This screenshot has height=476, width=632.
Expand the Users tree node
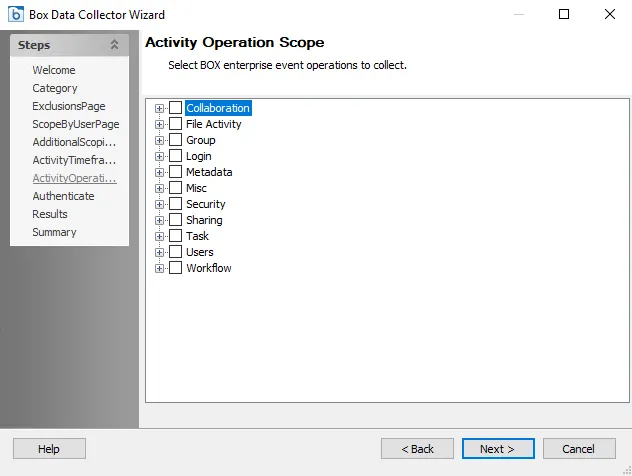pyautogui.click(x=159, y=253)
